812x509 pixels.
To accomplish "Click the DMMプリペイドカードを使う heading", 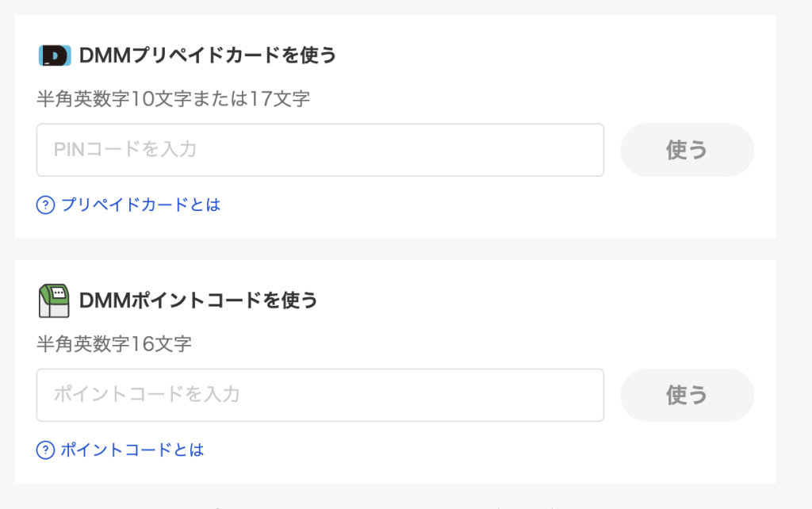I will coord(208,55).
